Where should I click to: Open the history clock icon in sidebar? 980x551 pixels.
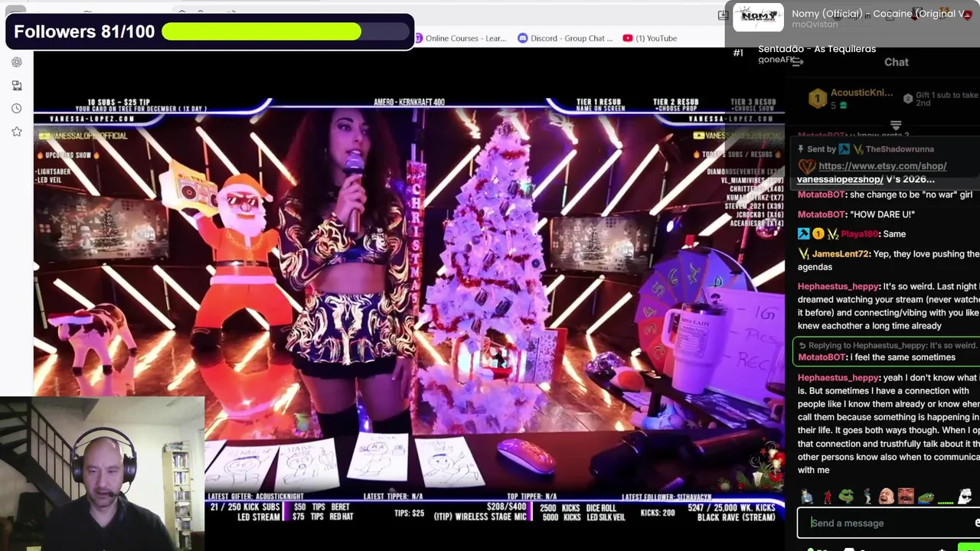[16, 109]
